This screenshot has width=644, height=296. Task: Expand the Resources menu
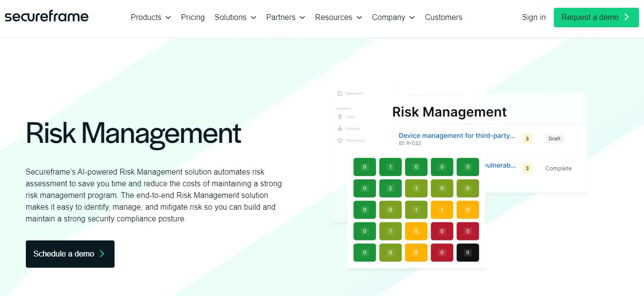tap(338, 17)
